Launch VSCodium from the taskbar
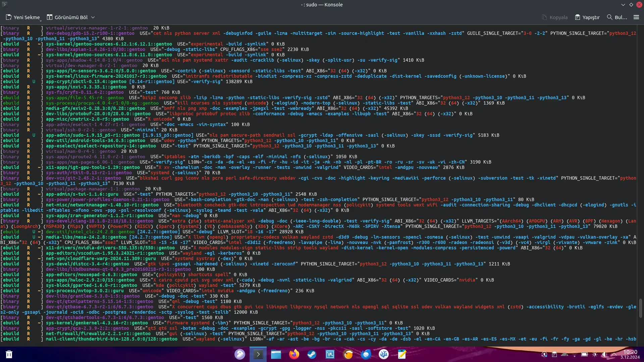This screenshot has height=362, width=644. [x=384, y=354]
